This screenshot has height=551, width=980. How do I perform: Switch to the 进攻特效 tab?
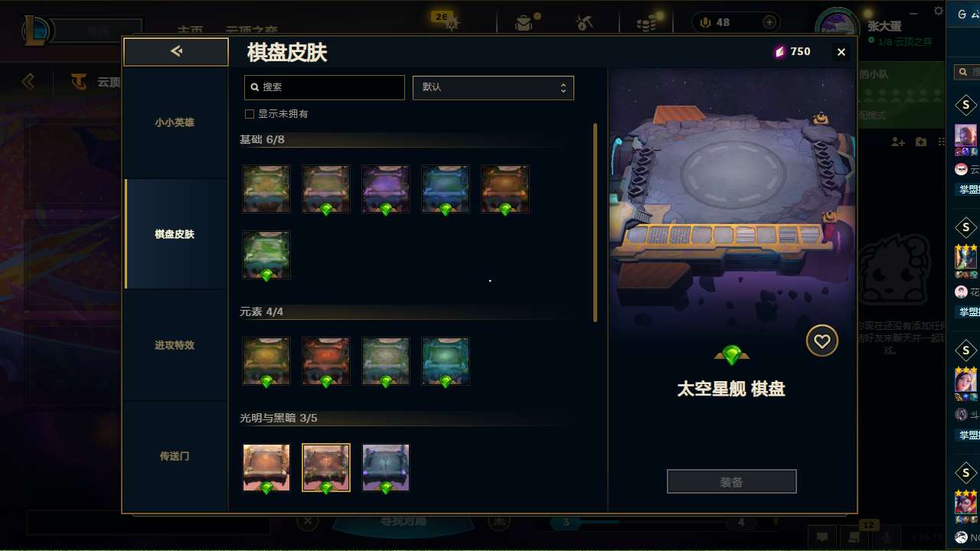[x=175, y=345]
